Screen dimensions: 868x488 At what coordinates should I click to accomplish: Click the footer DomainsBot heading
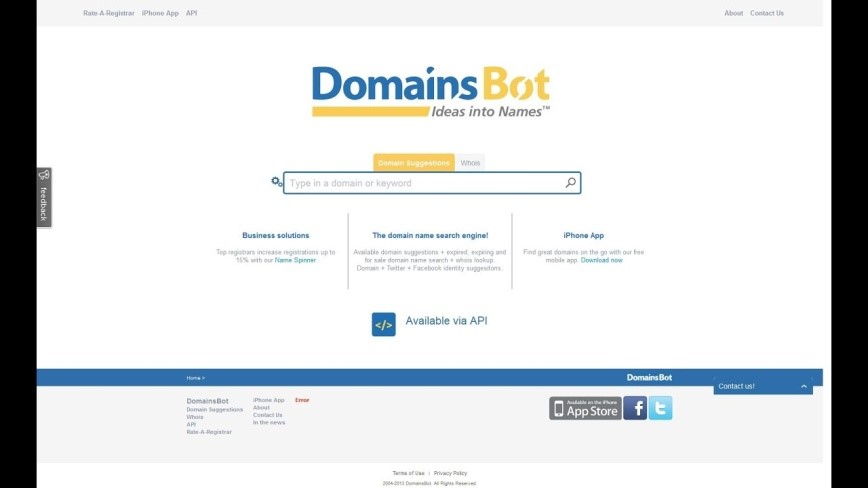(x=208, y=401)
